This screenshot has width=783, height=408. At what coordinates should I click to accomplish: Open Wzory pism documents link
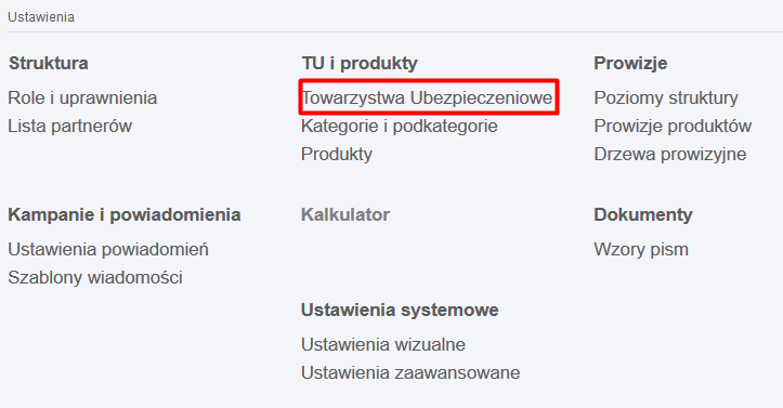pos(641,249)
